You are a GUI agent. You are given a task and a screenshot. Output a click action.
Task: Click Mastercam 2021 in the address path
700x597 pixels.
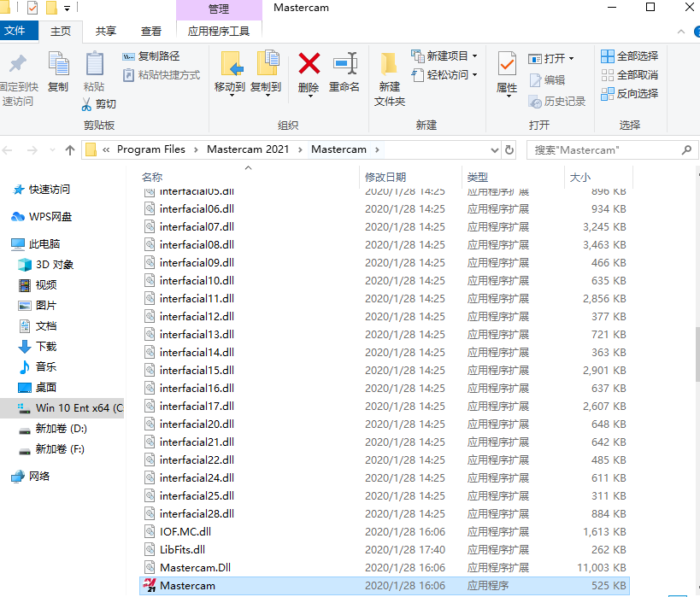click(x=248, y=149)
